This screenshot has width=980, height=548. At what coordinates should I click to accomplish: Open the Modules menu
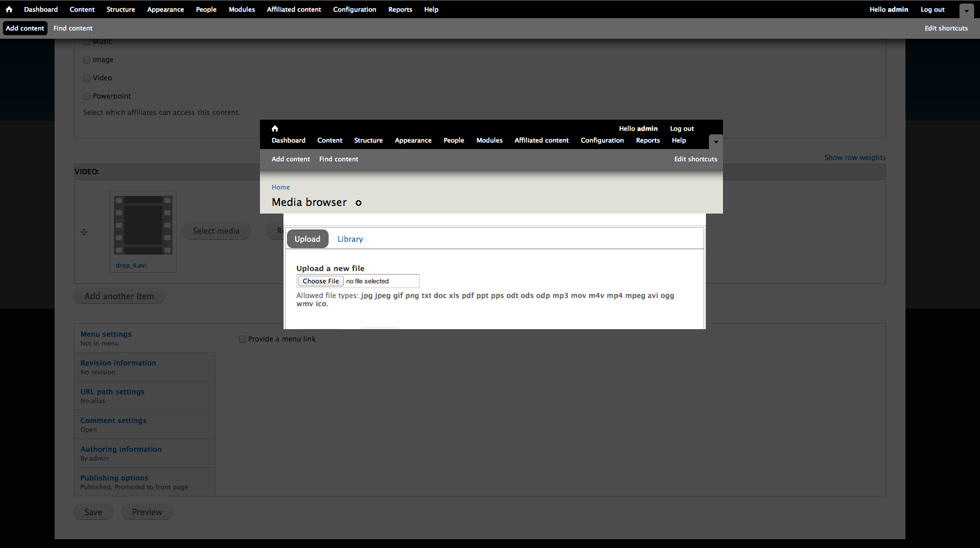tap(241, 9)
